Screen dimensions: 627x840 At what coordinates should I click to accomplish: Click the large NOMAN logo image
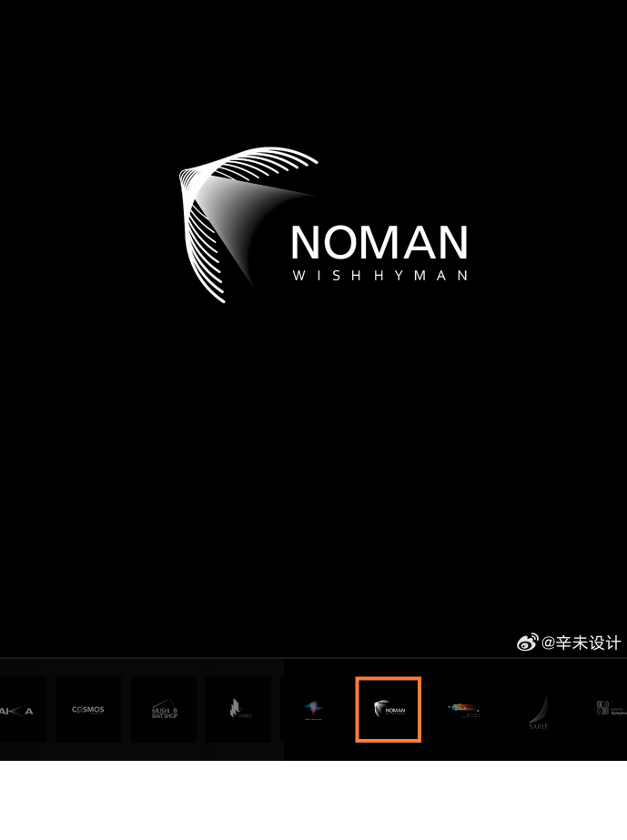pyautogui.click(x=323, y=225)
